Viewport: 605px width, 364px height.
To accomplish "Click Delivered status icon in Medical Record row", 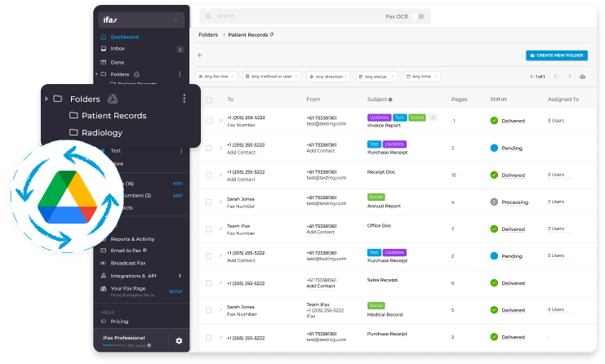I will tap(494, 309).
